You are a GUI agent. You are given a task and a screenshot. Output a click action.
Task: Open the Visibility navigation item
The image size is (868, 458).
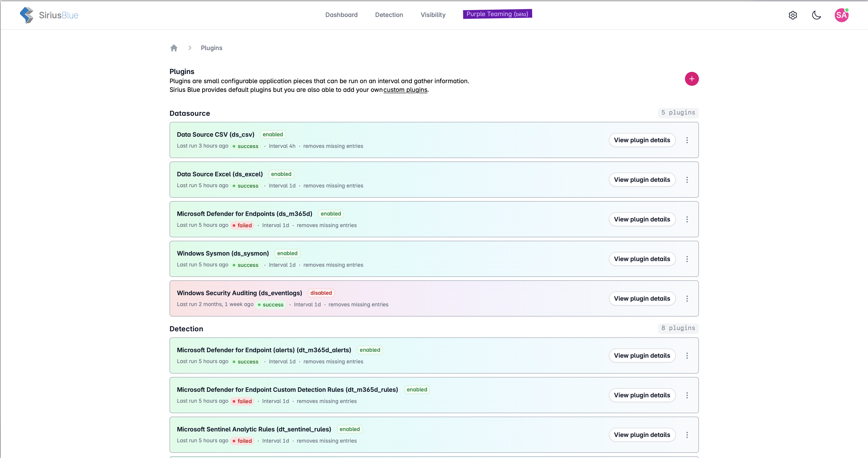tap(433, 15)
